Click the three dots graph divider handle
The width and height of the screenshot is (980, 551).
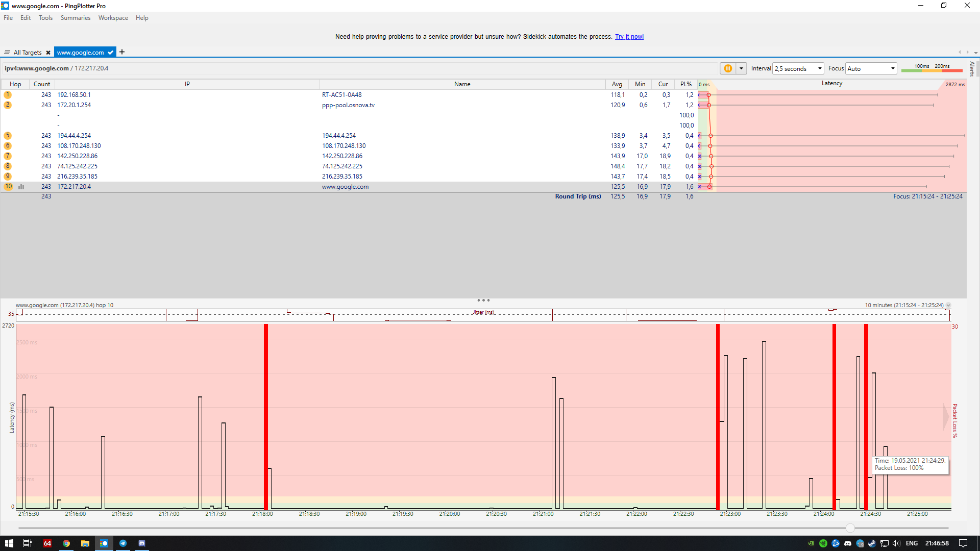(483, 300)
